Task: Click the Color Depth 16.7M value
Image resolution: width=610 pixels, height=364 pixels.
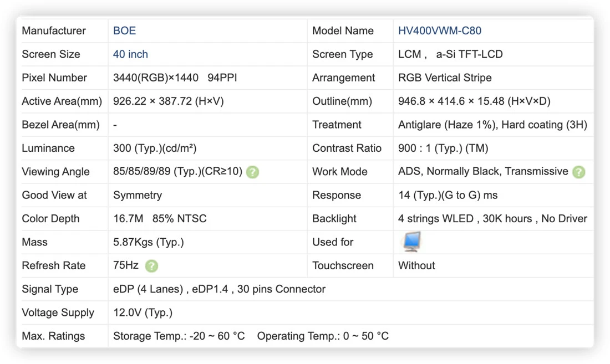Action: click(129, 218)
